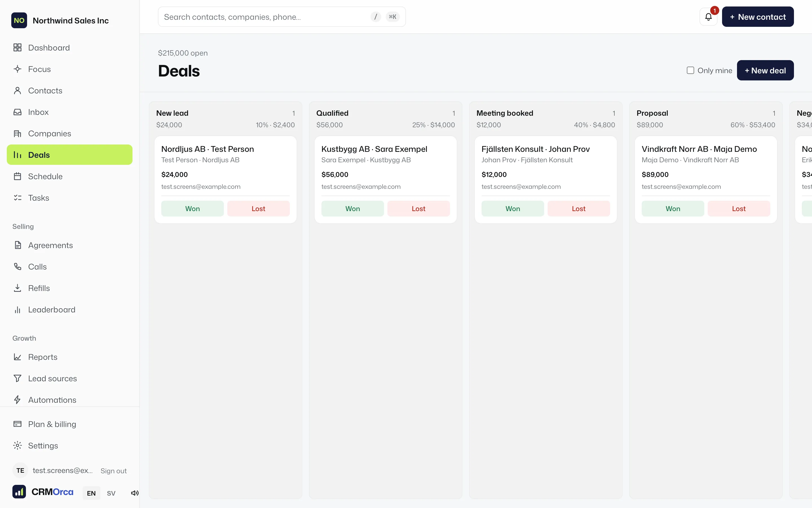Click the Automations lightning icon
This screenshot has width=812, height=508.
[x=17, y=400]
